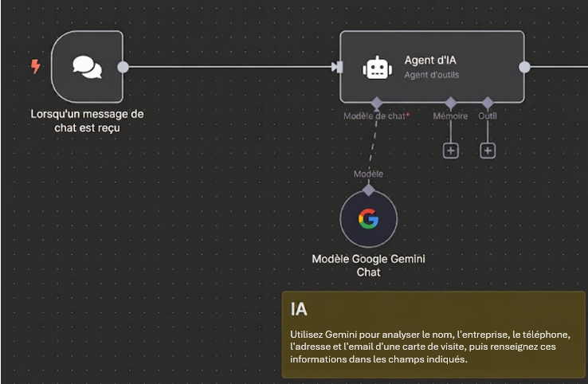Click the Agent d'IA input connector
The image size is (588, 384).
(337, 67)
